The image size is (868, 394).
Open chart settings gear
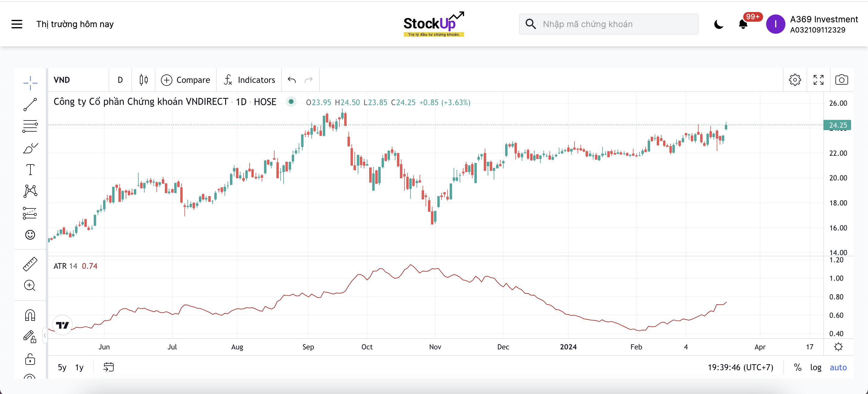click(795, 80)
